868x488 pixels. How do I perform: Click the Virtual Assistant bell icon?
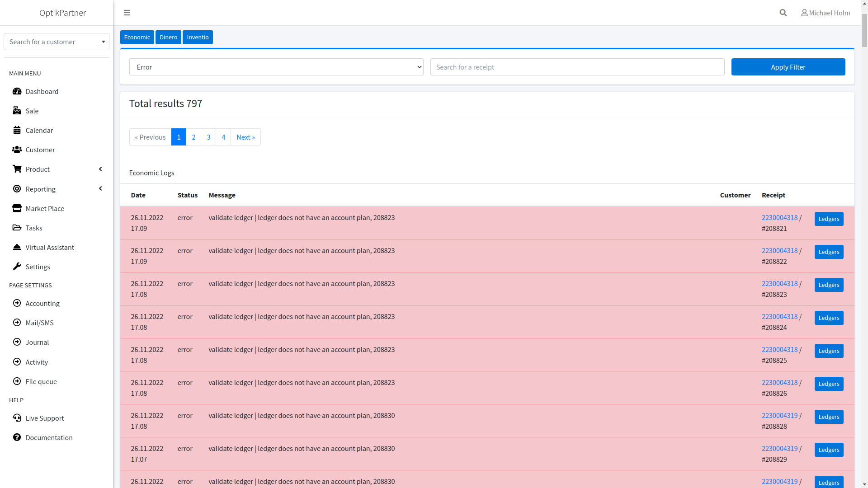17,247
